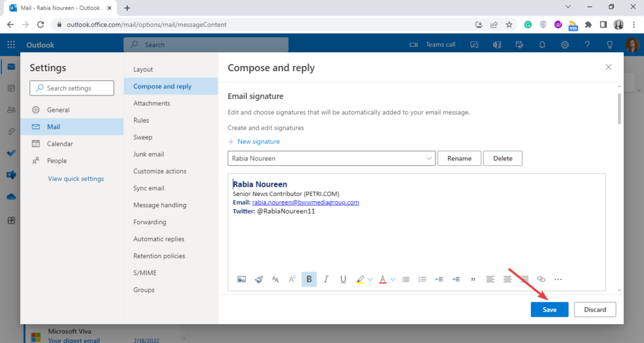Open the Teams chat icon in header
The width and height of the screenshot is (644, 343).
474,45
